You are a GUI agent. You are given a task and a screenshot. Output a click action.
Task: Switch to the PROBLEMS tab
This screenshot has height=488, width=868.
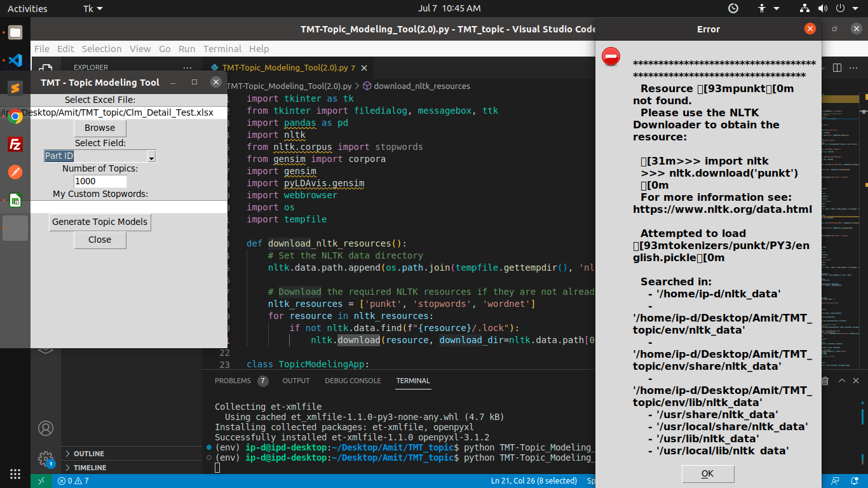coord(233,381)
